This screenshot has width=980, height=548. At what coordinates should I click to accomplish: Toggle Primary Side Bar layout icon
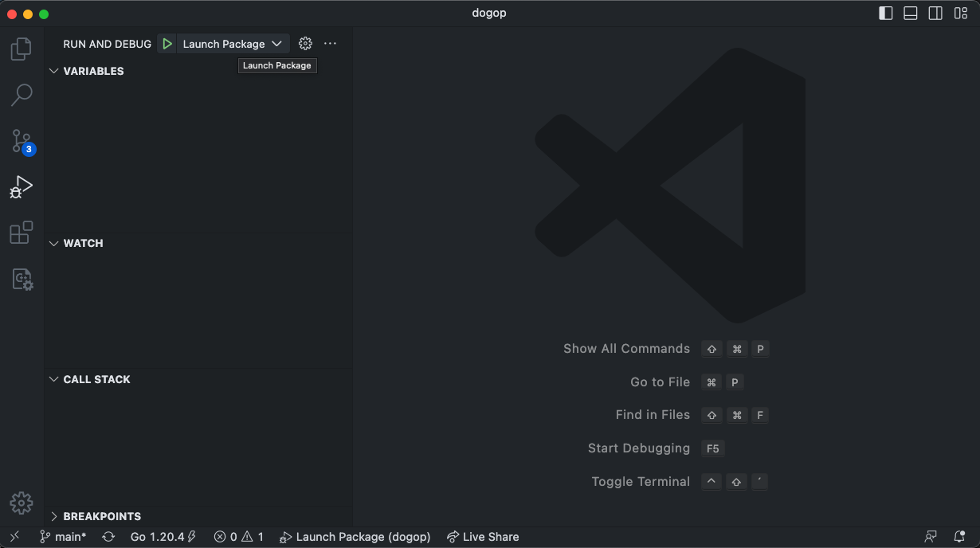point(886,14)
